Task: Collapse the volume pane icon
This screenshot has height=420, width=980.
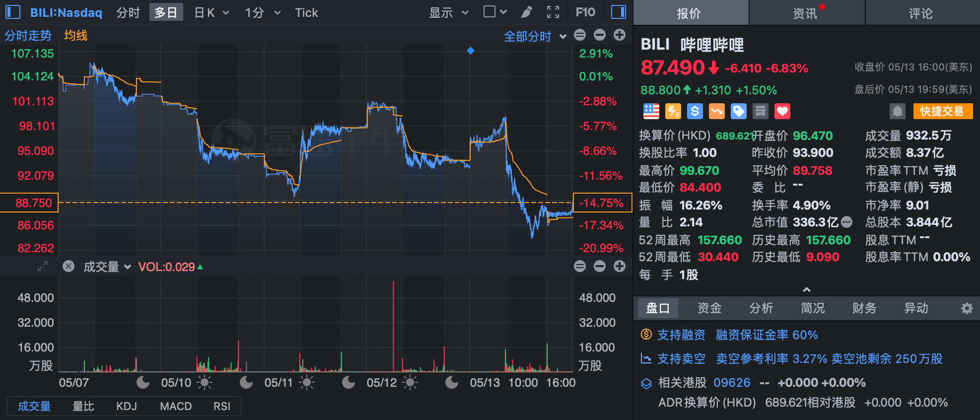Action: point(580,266)
